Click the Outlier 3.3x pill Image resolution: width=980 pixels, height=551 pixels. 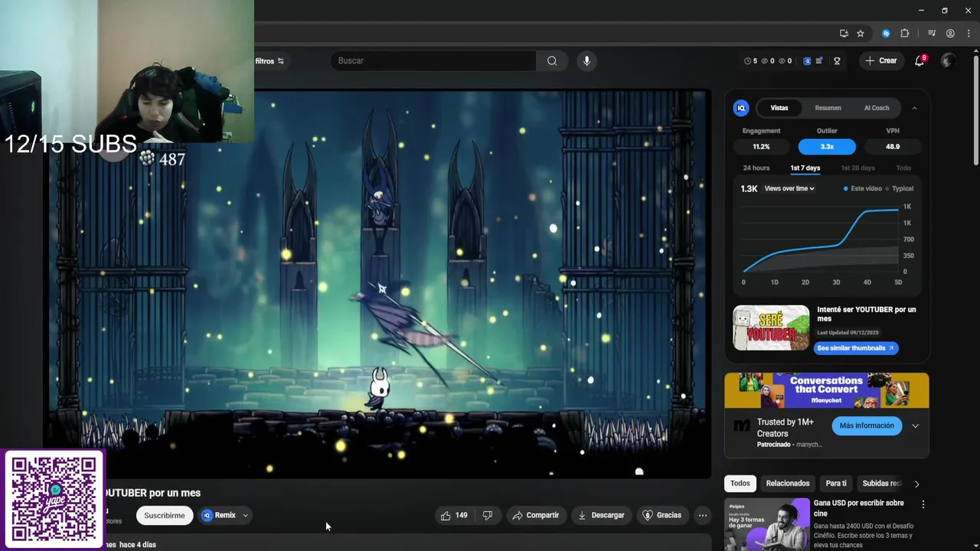coord(827,146)
